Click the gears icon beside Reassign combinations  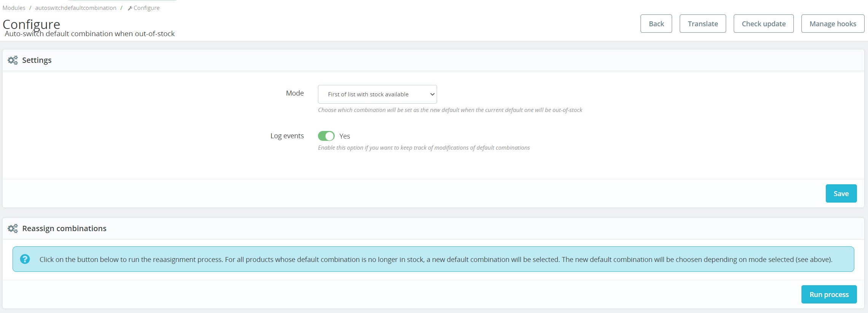13,228
